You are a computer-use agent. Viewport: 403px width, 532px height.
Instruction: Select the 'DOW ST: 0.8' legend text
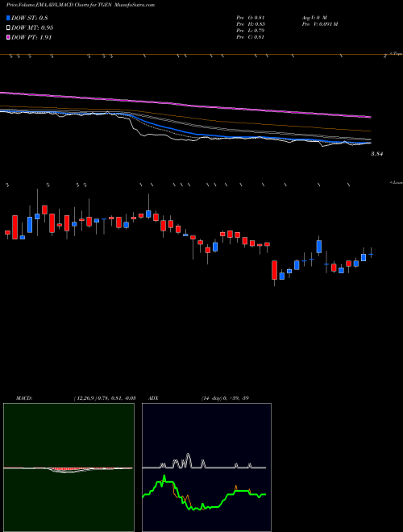click(30, 18)
